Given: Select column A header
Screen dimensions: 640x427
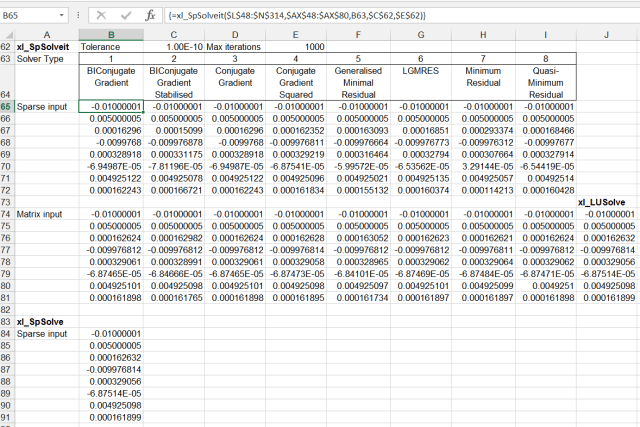Looking at the screenshot, I should [x=47, y=35].
